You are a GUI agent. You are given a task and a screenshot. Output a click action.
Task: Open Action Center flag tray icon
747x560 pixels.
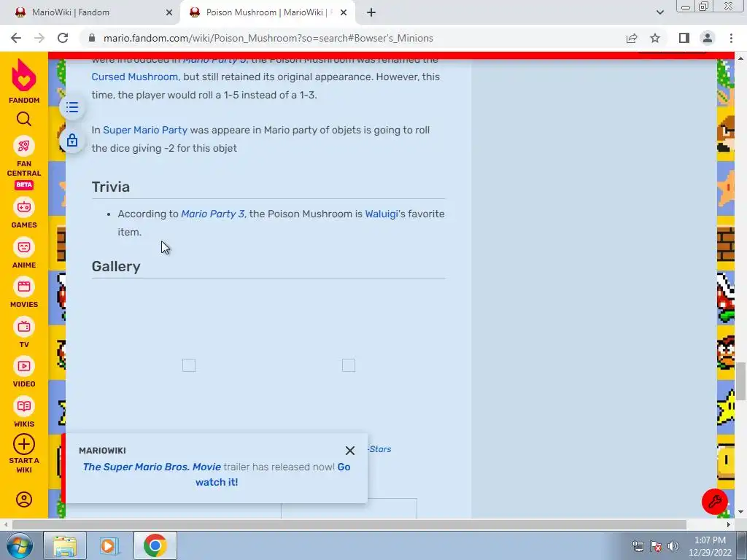[656, 546]
